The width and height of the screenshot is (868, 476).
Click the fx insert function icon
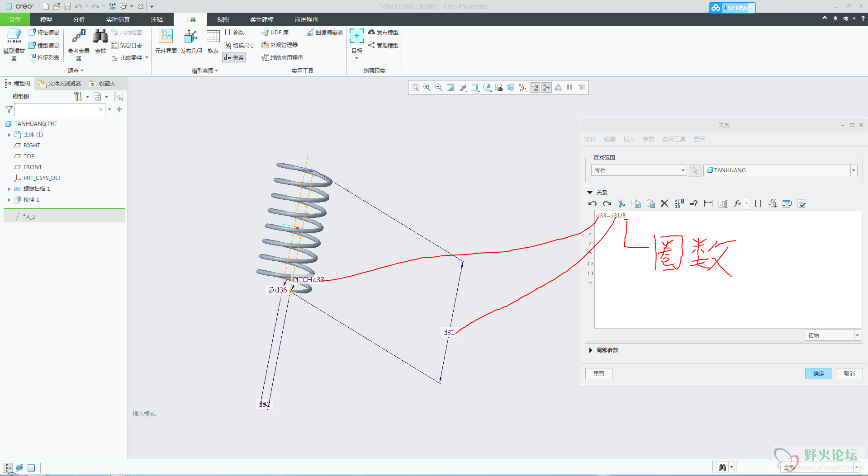(x=737, y=203)
